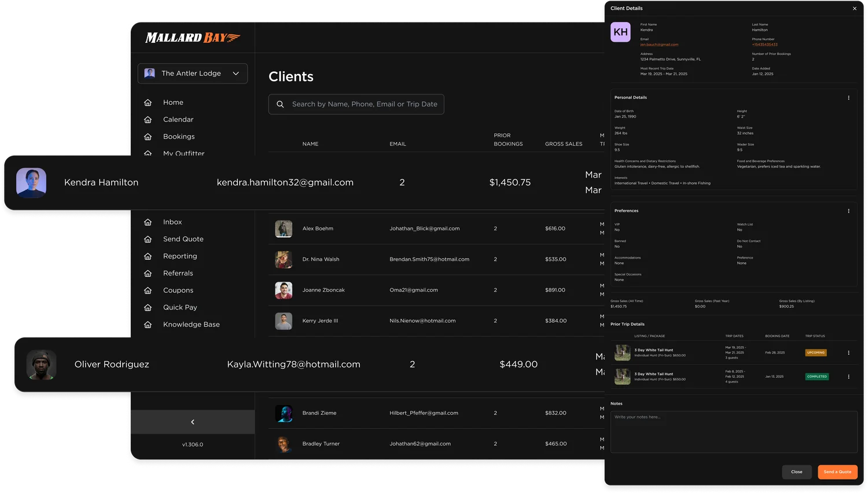This screenshot has width=868, height=493.
Task: Click the Home sidebar icon
Action: [148, 102]
